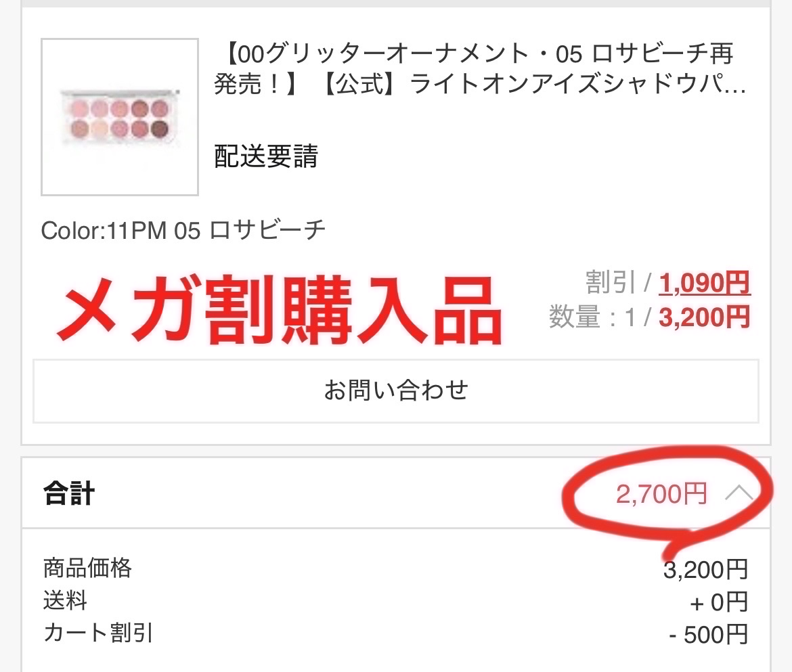Click the Color:11PM 05 ロサビーチ option text
792x672 pixels.
click(183, 231)
